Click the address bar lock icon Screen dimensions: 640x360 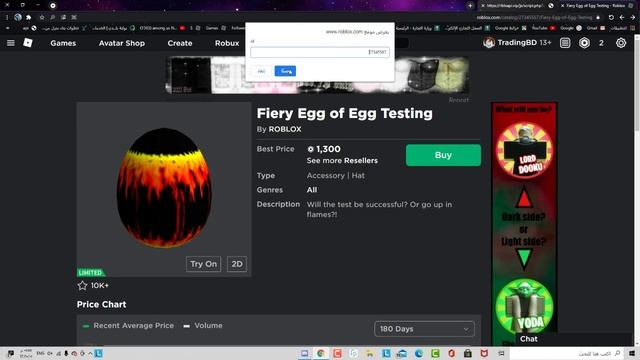click(x=598, y=17)
